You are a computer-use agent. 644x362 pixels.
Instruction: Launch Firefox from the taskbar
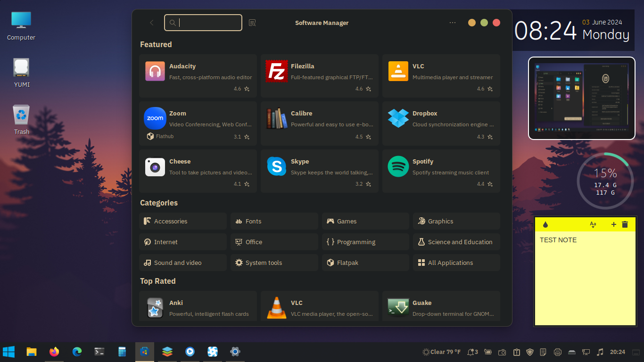pos(54,352)
